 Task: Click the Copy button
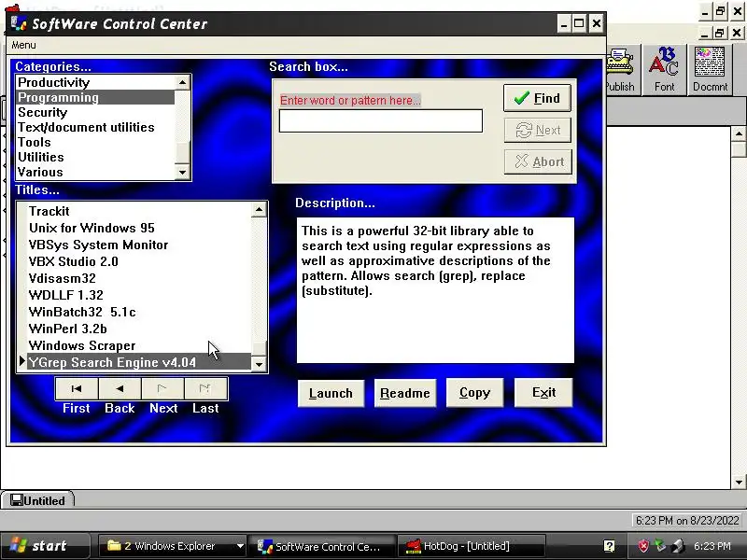474,393
